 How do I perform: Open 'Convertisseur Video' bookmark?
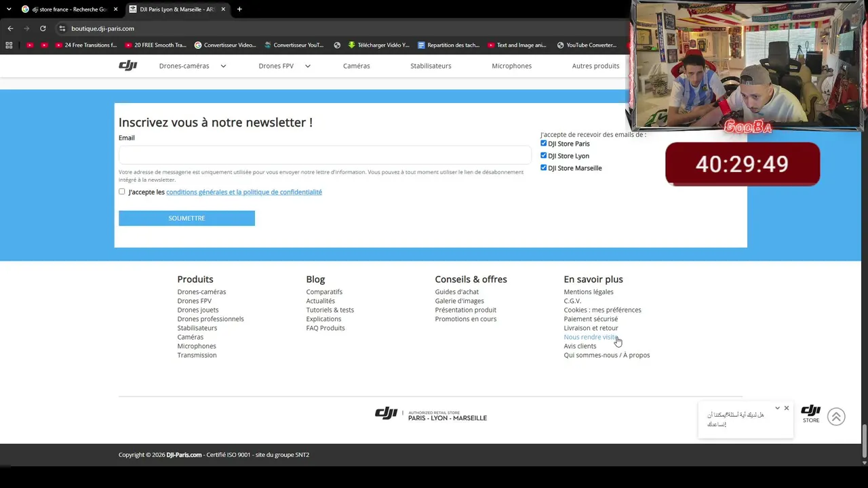point(225,45)
